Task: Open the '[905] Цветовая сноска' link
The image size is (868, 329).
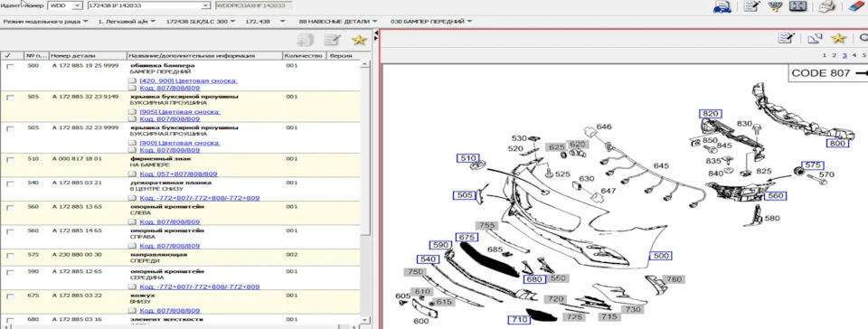Action: pyautogui.click(x=180, y=112)
